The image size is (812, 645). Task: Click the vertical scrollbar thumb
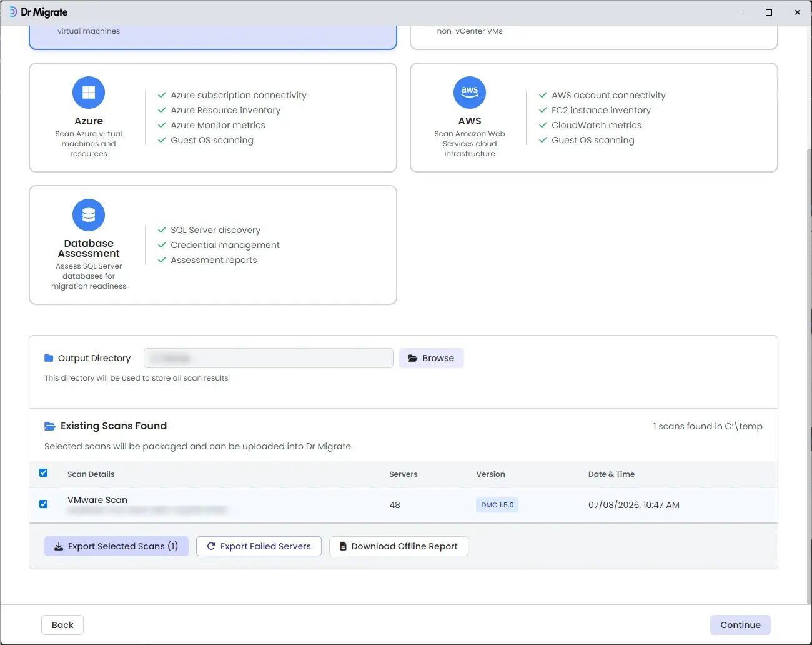tap(809, 375)
